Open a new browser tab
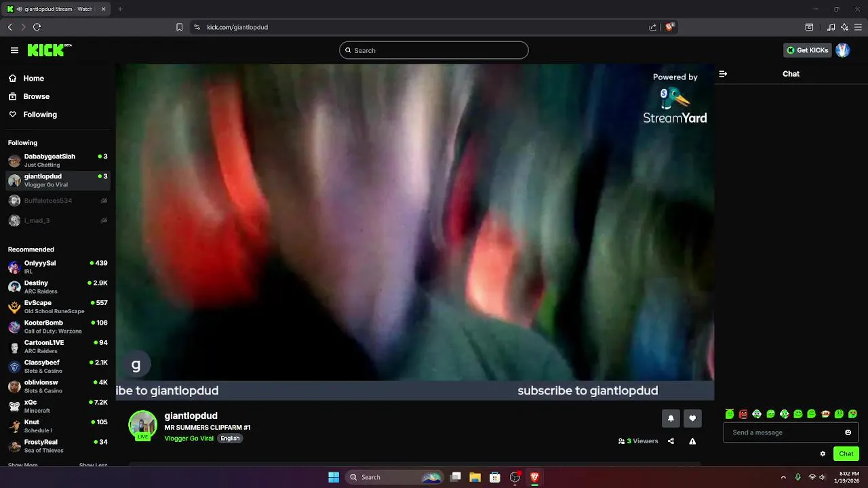 point(120,9)
